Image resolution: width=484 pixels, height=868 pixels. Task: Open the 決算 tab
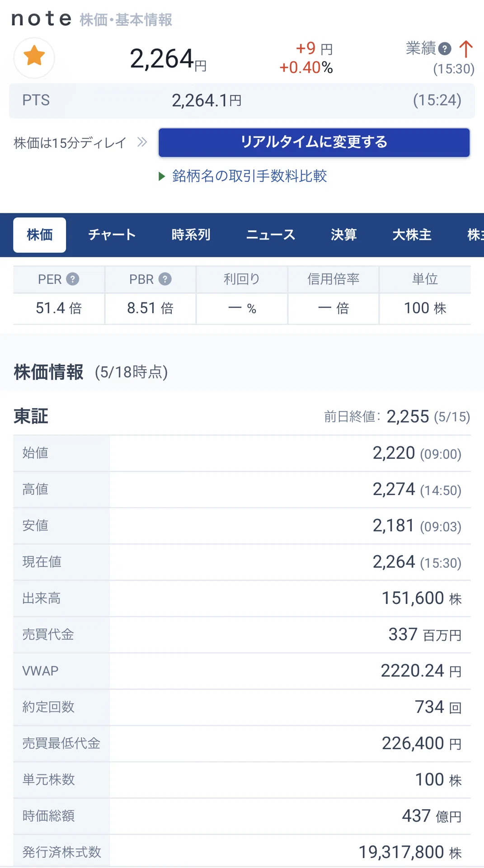click(x=344, y=235)
